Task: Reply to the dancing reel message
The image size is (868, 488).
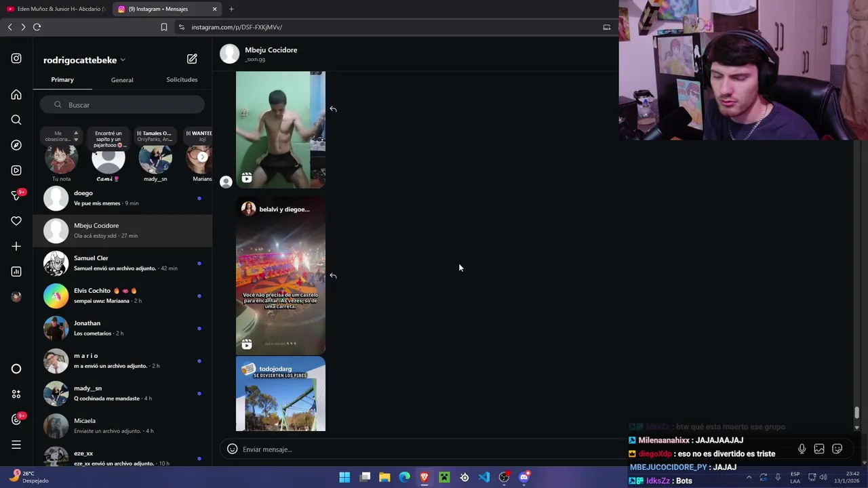Action: (333, 109)
